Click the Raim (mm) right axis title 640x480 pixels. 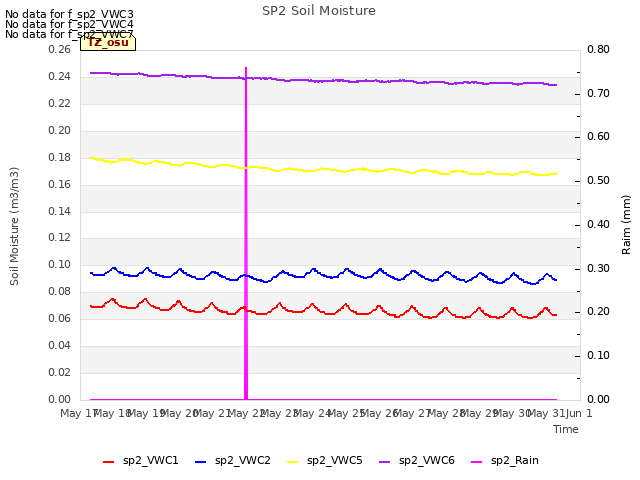click(x=626, y=225)
